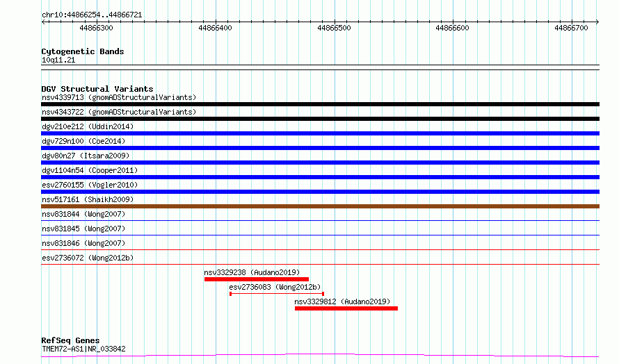
Task: Click the left arrow end of the ruler
Action: click(x=43, y=22)
